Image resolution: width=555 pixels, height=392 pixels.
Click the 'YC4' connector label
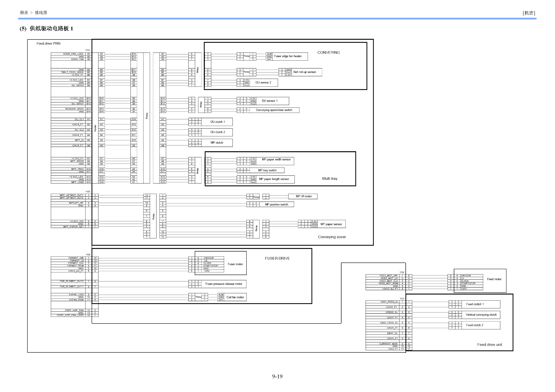87,50
